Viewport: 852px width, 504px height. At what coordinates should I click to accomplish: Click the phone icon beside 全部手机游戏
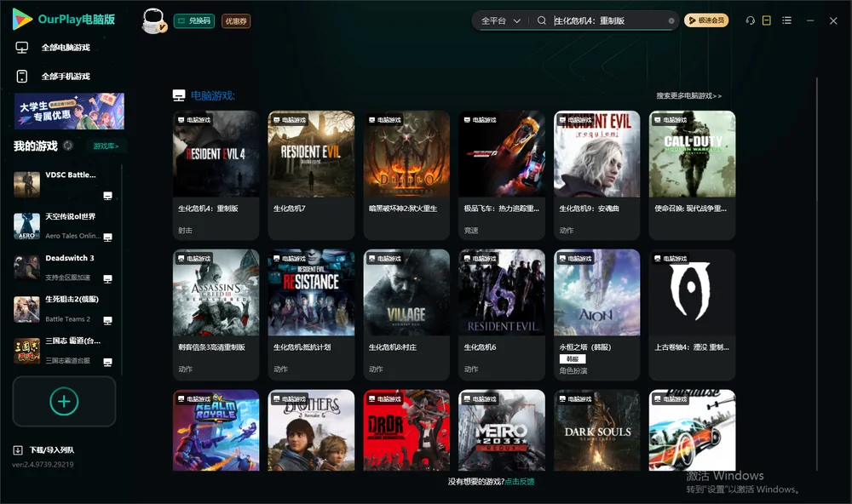[x=22, y=76]
